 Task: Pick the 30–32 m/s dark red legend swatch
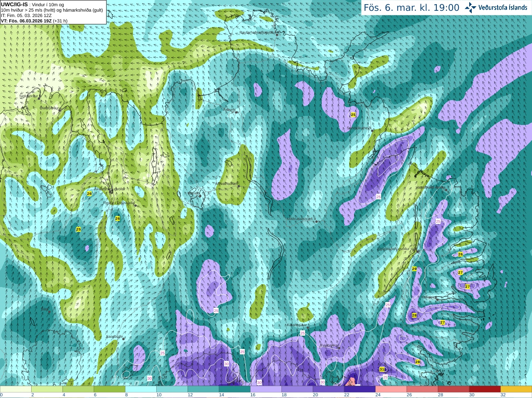coord(485,389)
